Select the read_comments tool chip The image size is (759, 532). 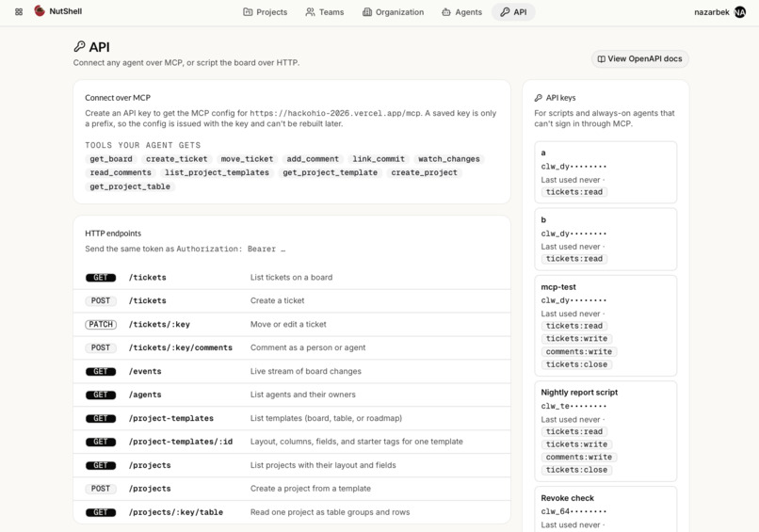point(121,172)
